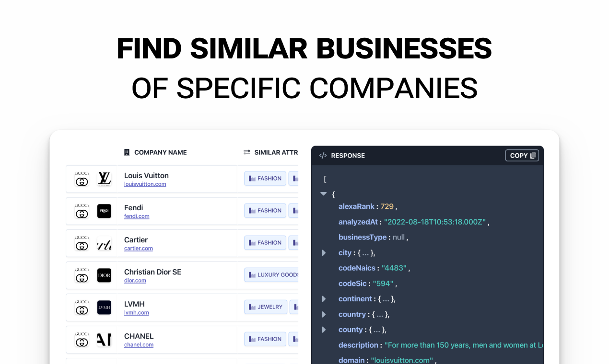
Task: Click the Louis Vuitton logo icon
Action: 104,179
